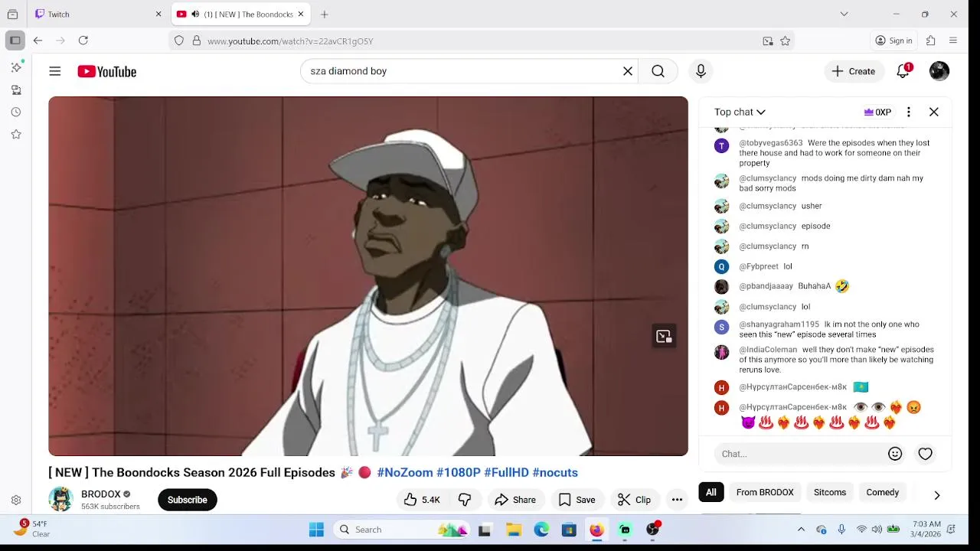Open Windows Start menu
Image resolution: width=980 pixels, height=551 pixels.
316,530
